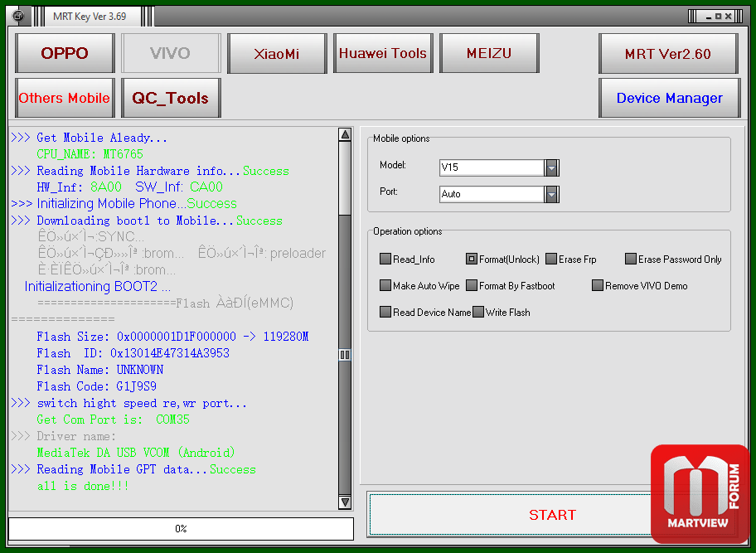Click log line 'CPU_NAME: MT6765'
This screenshot has width=756, height=553.
pos(90,154)
